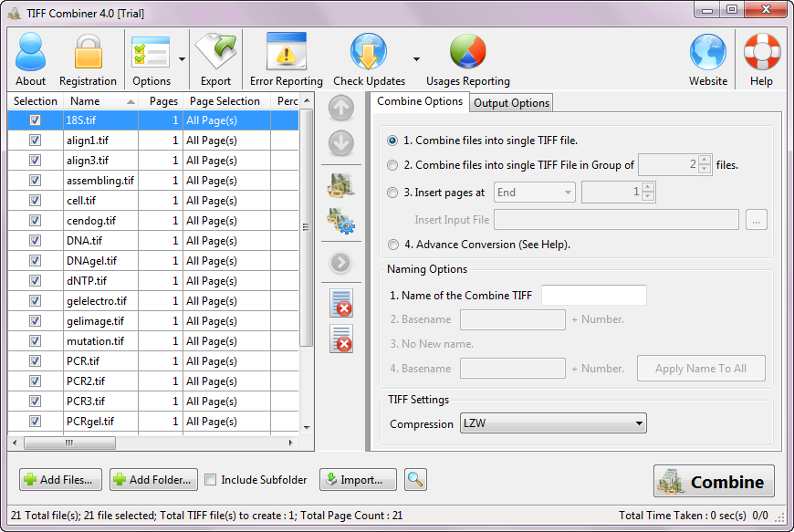This screenshot has width=794, height=532.
Task: Click the Pages column header
Action: point(161,101)
